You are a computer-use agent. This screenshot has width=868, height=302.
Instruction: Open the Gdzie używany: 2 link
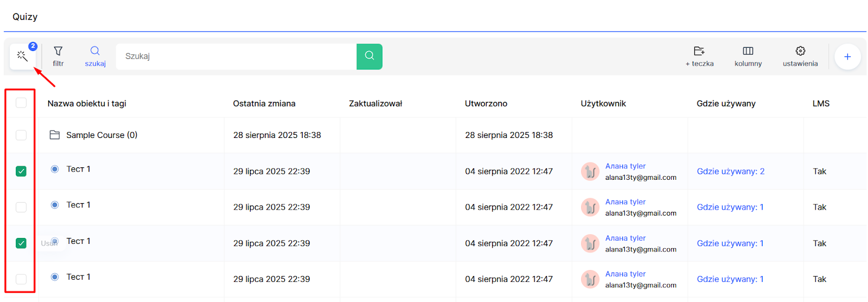pos(731,172)
